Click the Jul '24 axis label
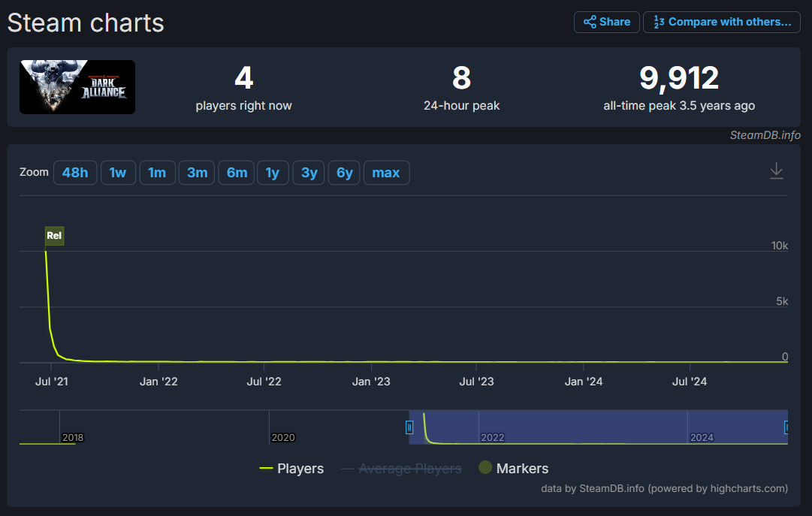812x516 pixels. point(690,382)
